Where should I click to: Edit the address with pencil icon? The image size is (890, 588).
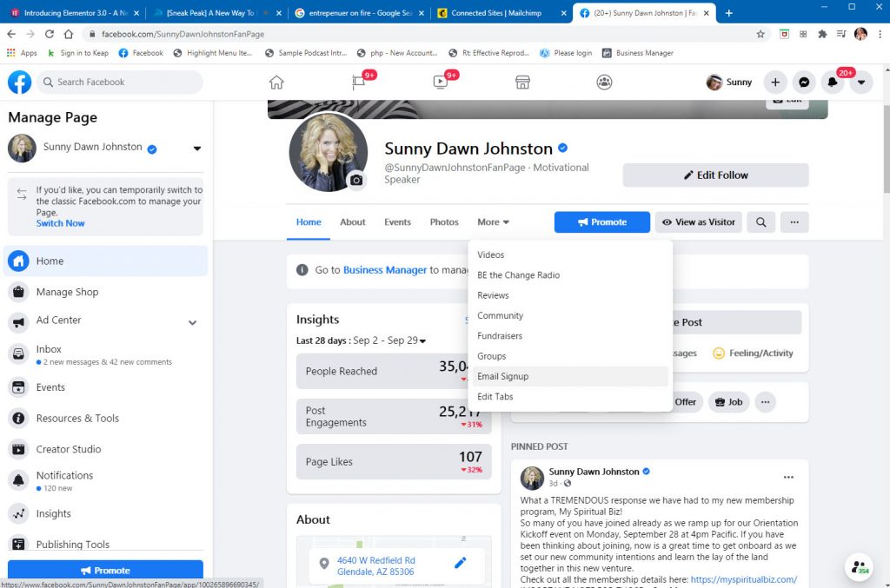461,564
